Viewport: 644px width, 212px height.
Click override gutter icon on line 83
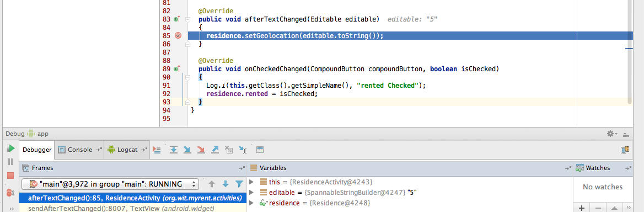177,19
